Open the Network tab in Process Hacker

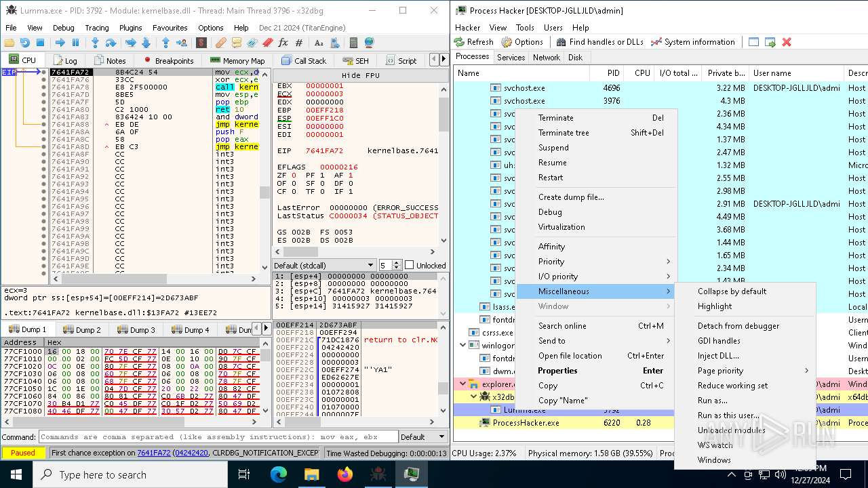tap(547, 58)
